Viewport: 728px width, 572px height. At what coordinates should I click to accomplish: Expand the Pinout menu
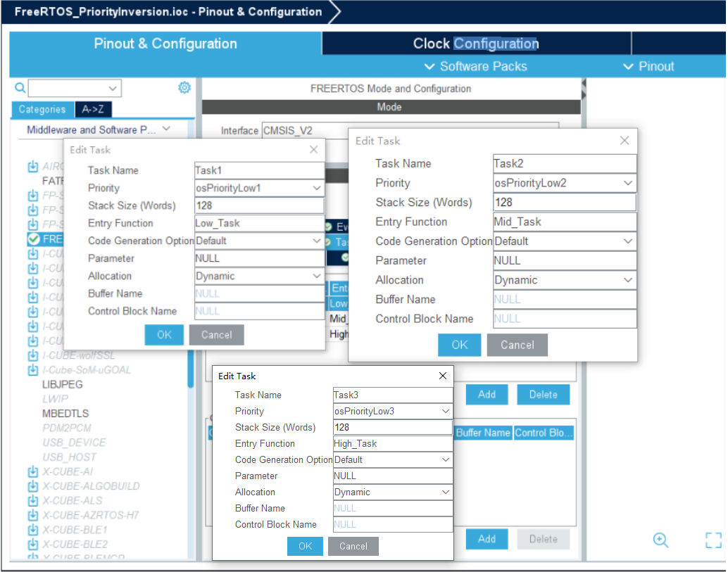coord(648,66)
